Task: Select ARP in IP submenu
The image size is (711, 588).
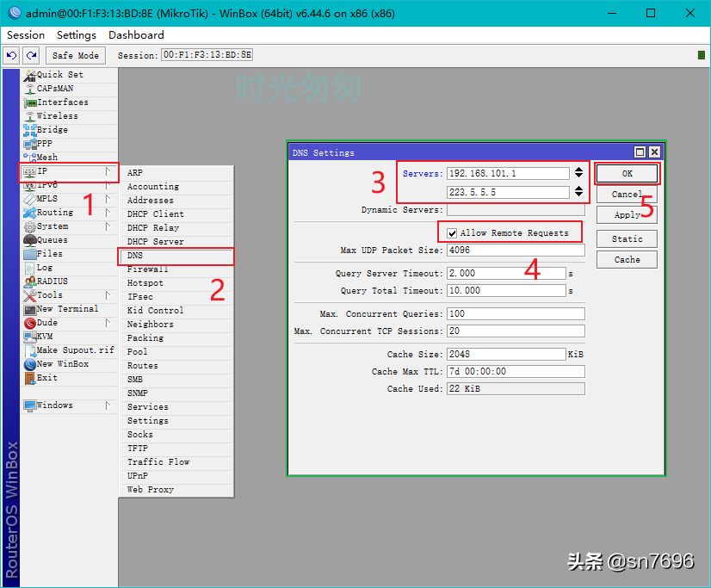Action: (176, 173)
